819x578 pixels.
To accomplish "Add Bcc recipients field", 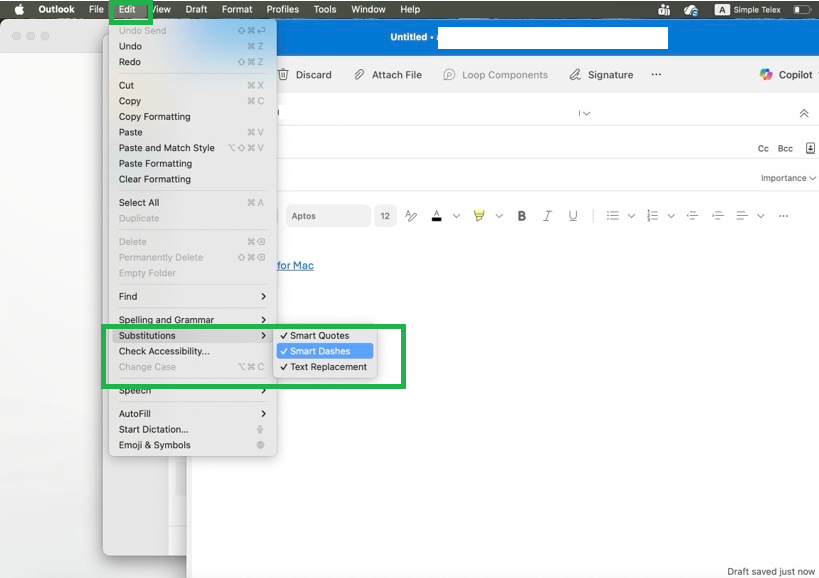I will [x=785, y=148].
